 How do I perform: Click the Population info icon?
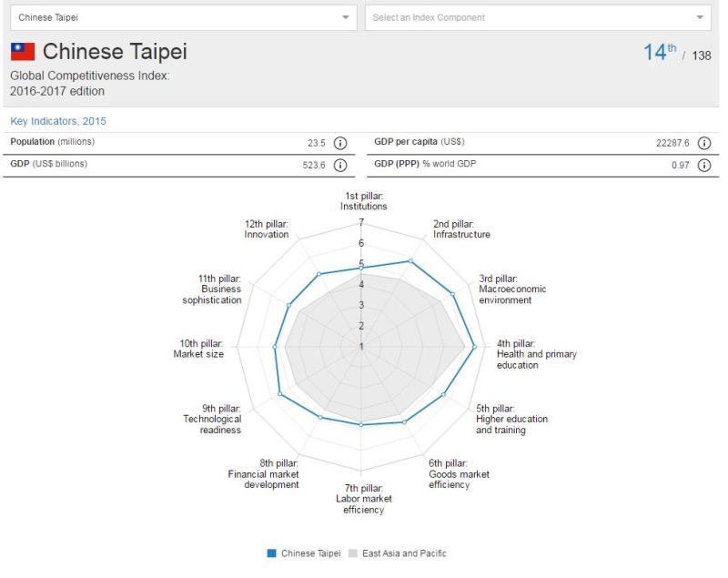(340, 143)
